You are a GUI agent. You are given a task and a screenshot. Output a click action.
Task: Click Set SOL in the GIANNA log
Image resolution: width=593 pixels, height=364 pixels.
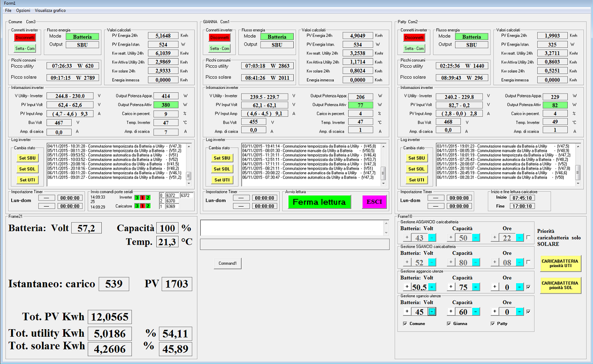coord(222,169)
